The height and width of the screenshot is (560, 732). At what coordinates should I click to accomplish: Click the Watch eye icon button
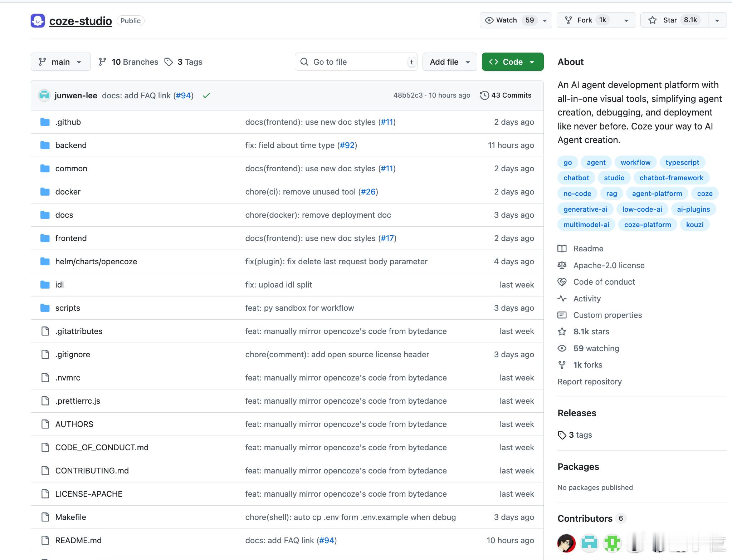coord(489,20)
